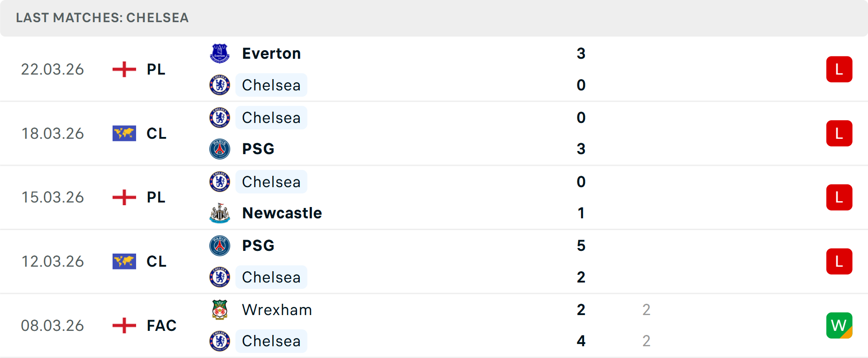Click the Everton club crest
The height and width of the screenshot is (358, 868).
(x=220, y=53)
